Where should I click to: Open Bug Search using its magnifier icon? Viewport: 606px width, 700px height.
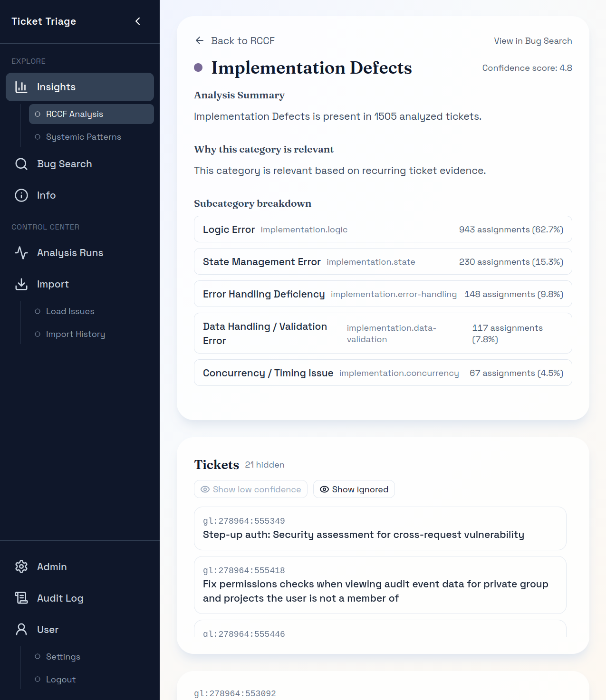[21, 163]
